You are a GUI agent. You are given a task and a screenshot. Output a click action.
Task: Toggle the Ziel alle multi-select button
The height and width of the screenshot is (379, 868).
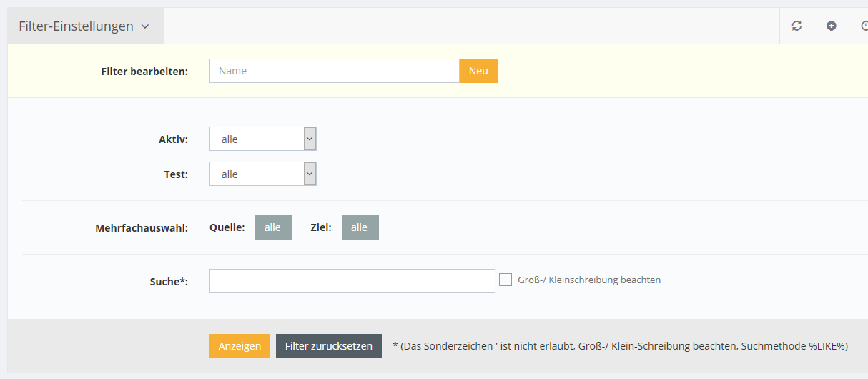click(360, 227)
